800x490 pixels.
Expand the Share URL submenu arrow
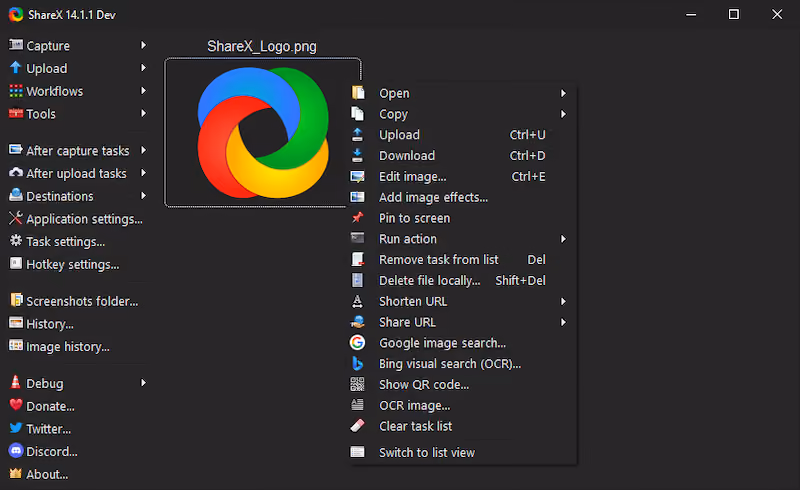click(563, 322)
